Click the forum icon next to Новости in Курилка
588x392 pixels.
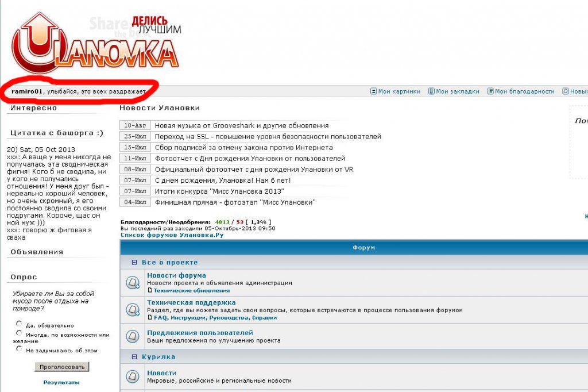[133, 376]
